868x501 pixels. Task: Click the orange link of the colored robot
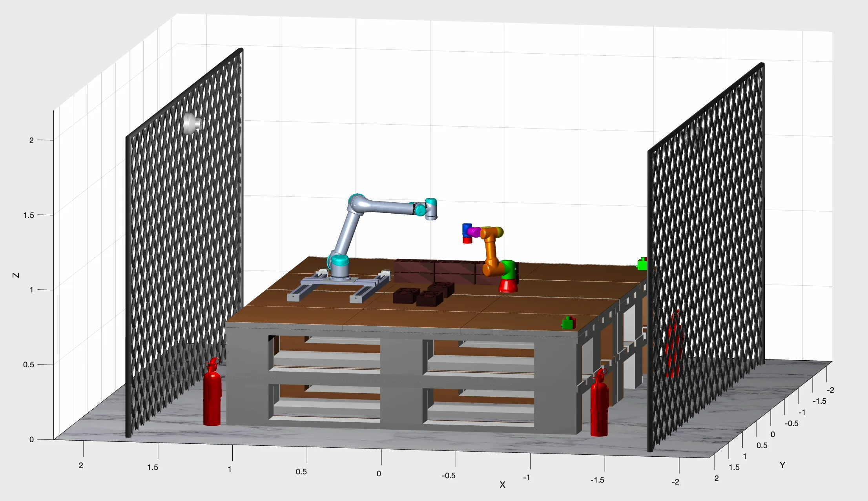coord(491,252)
